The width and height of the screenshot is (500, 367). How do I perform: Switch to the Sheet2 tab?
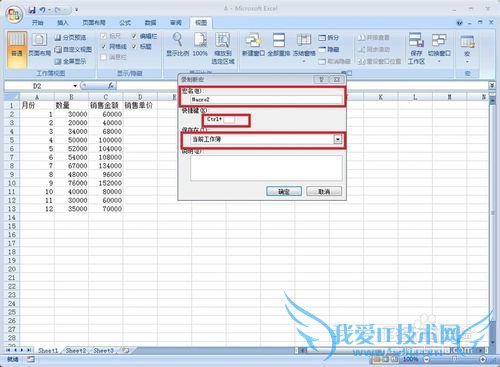click(x=76, y=350)
